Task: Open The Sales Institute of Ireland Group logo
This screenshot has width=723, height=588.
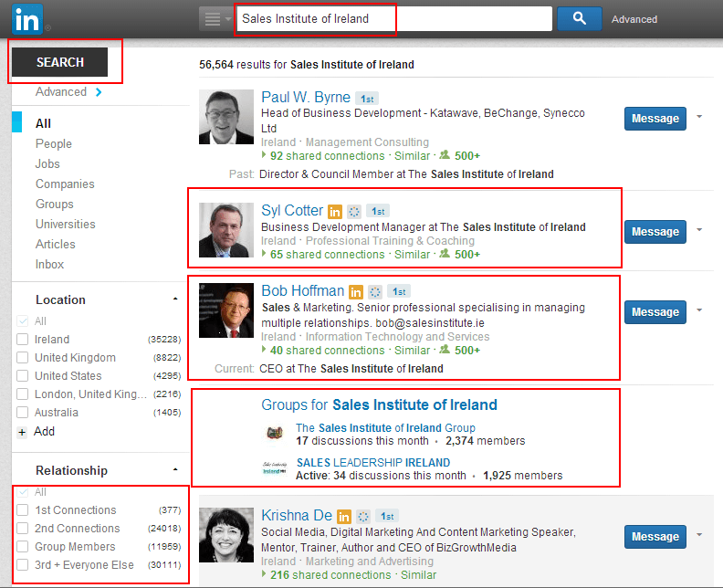Action: pos(275,433)
